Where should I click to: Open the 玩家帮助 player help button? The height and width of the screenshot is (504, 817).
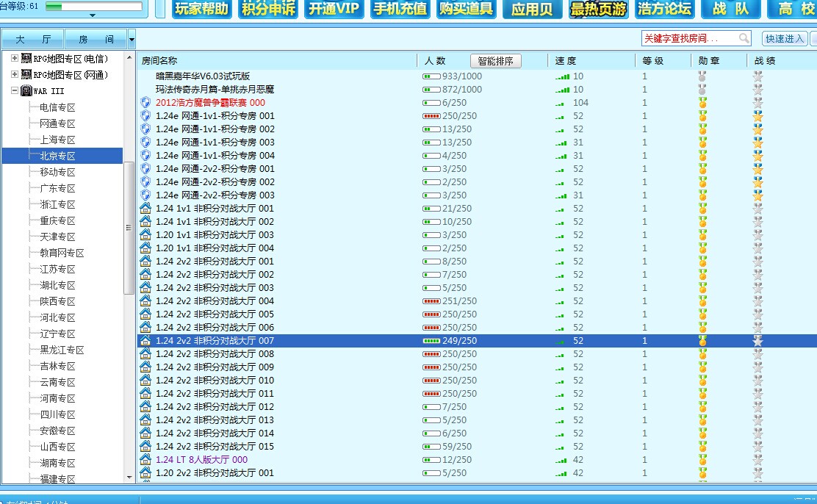pyautogui.click(x=201, y=9)
